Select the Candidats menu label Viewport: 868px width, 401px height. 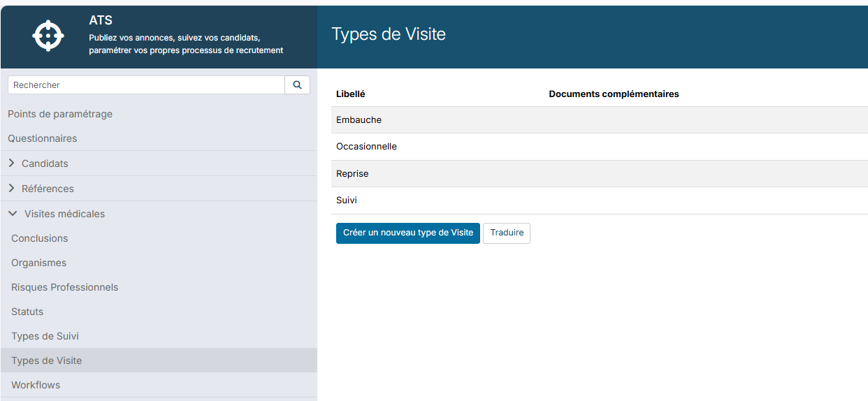pyautogui.click(x=45, y=163)
